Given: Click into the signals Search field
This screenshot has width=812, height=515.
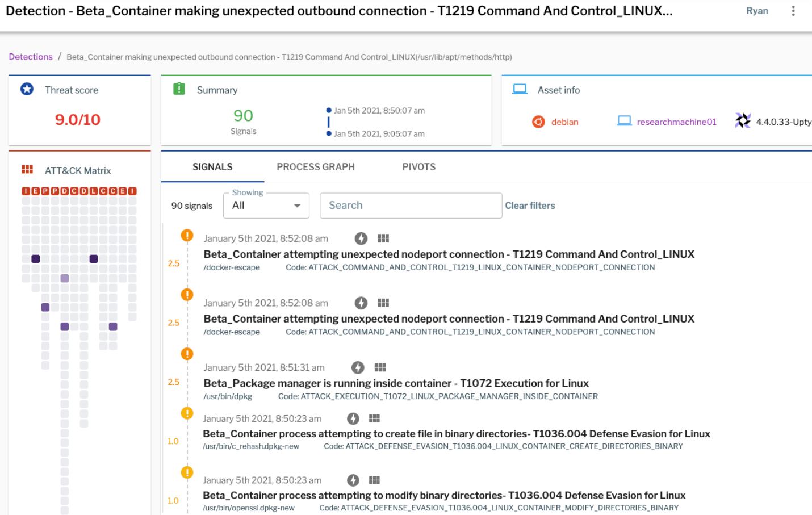Looking at the screenshot, I should click(411, 206).
